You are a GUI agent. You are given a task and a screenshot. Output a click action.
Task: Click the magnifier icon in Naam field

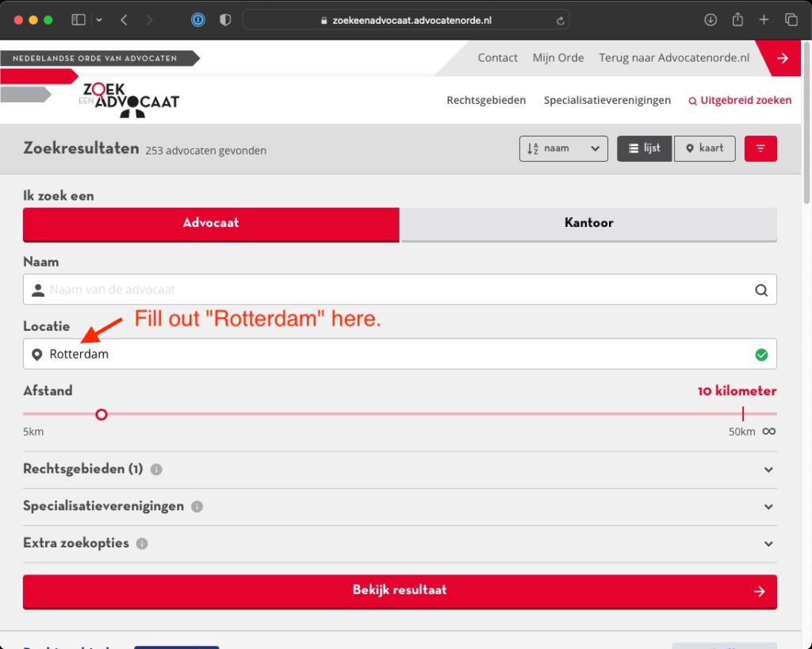click(761, 290)
